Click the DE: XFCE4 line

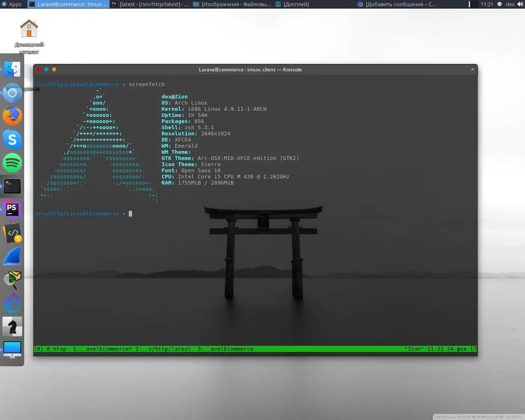coord(176,140)
